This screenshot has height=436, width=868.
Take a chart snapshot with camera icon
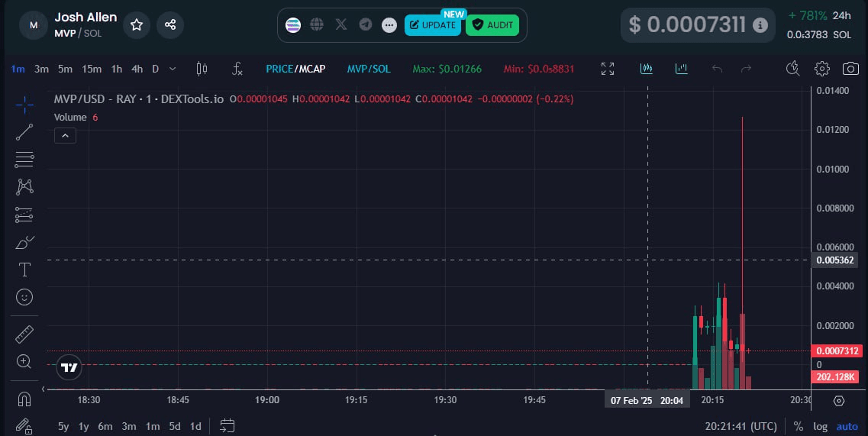point(851,69)
